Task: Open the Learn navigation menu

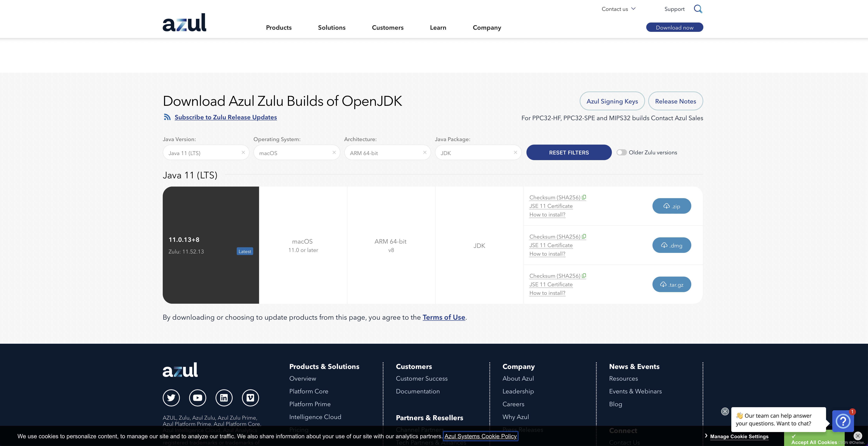Action: coord(438,28)
